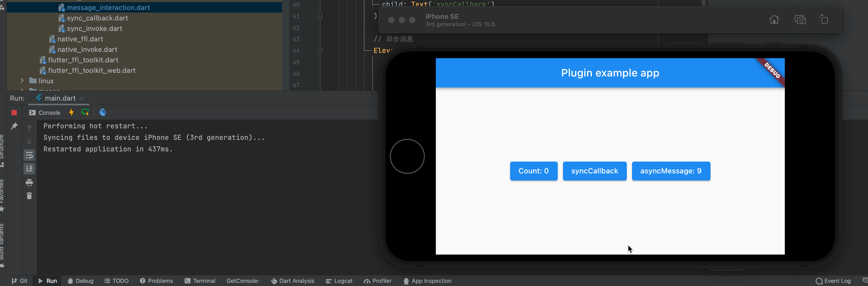The height and width of the screenshot is (286, 868).
Task: Tap the asyncMessage: 9 button
Action: (671, 171)
